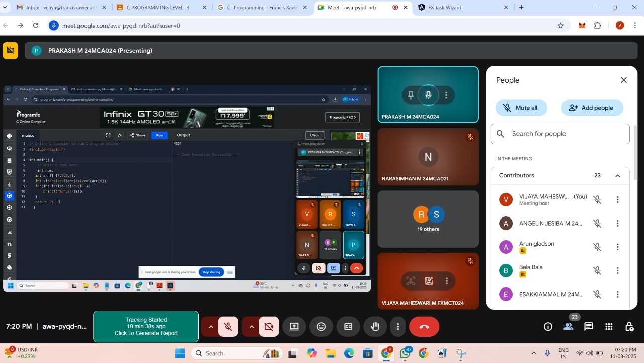Click the Add people button
Screen dimensions: 644x363
tap(592, 108)
